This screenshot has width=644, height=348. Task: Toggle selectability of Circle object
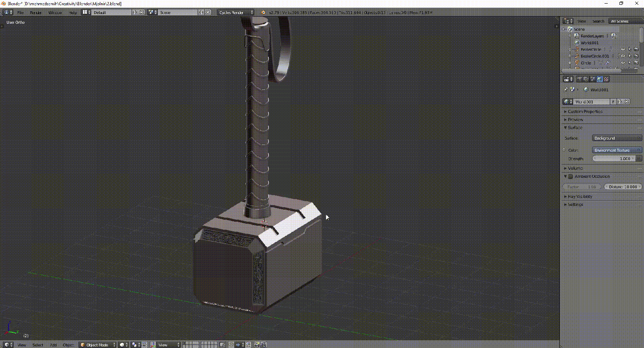coord(630,63)
